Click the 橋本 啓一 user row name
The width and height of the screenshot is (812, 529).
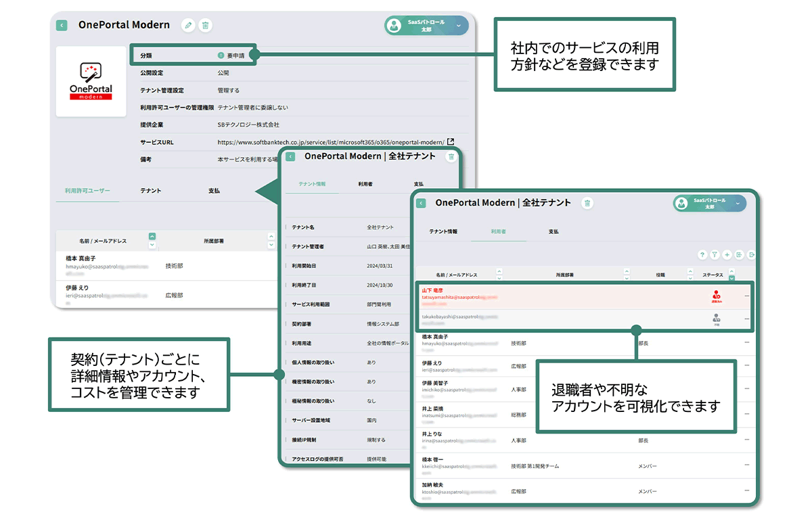(432, 459)
